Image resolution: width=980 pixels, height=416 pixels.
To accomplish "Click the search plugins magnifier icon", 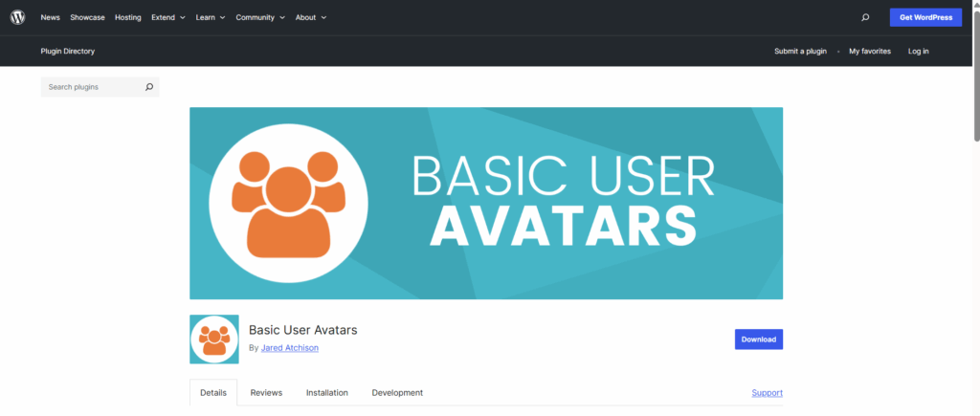I will [x=148, y=87].
